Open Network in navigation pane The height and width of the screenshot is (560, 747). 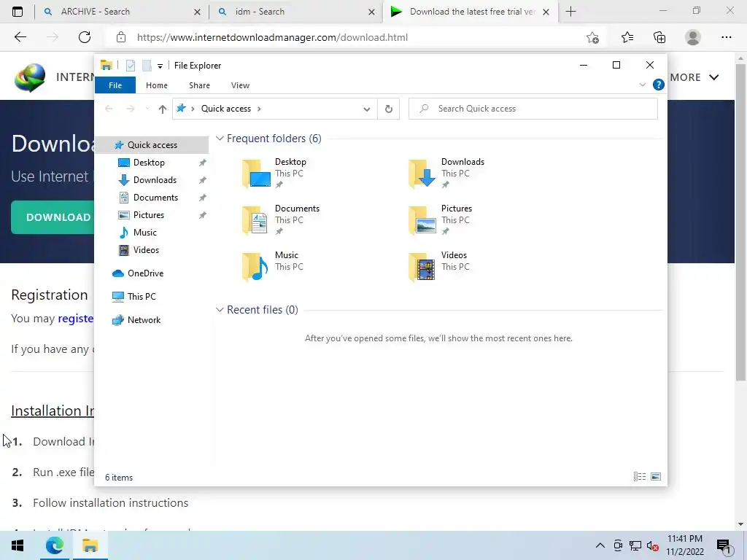click(144, 320)
